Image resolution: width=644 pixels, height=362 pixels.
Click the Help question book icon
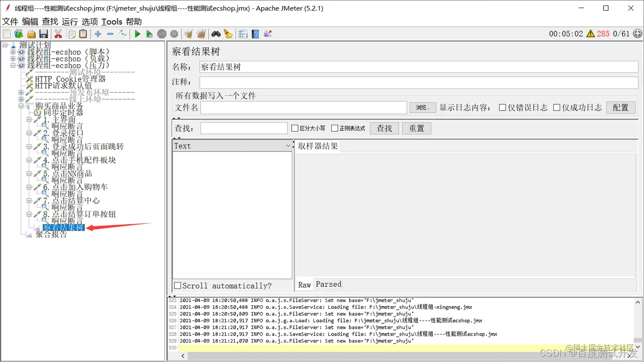(x=256, y=34)
